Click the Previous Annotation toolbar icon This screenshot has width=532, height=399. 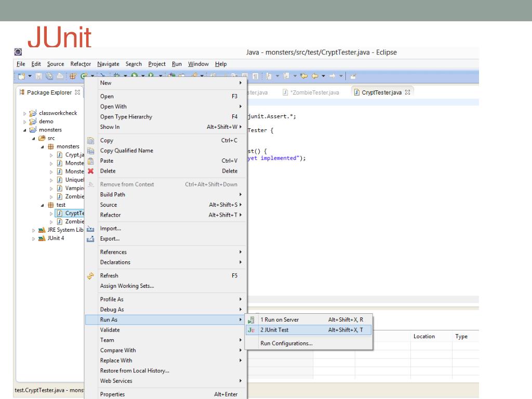[286, 76]
